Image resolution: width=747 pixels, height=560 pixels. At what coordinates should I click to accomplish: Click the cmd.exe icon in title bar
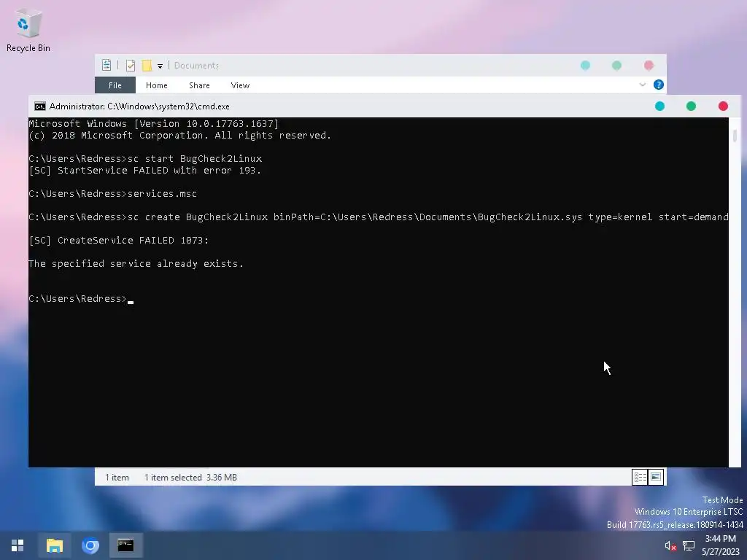pos(40,106)
